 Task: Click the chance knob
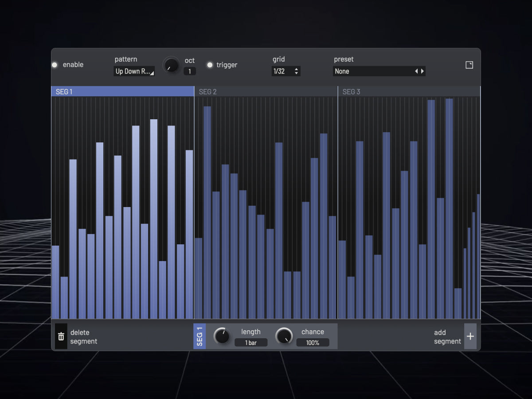(x=284, y=336)
